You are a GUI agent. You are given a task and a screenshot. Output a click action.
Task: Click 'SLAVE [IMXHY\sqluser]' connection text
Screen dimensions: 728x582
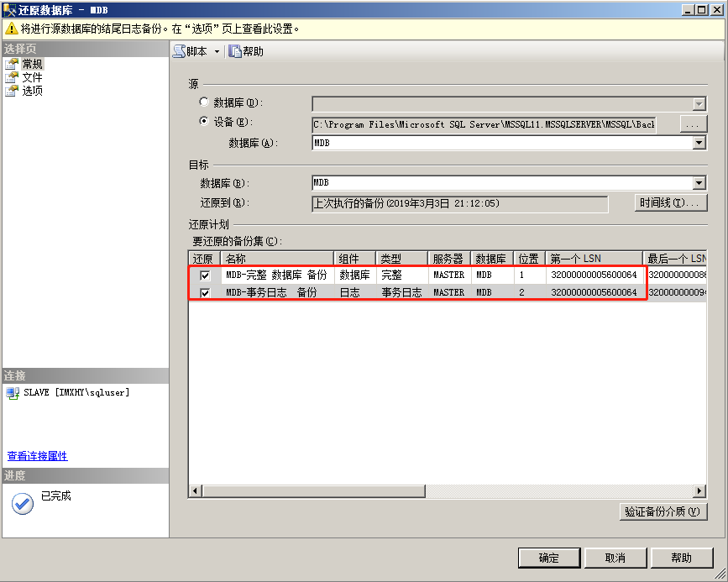pos(76,392)
